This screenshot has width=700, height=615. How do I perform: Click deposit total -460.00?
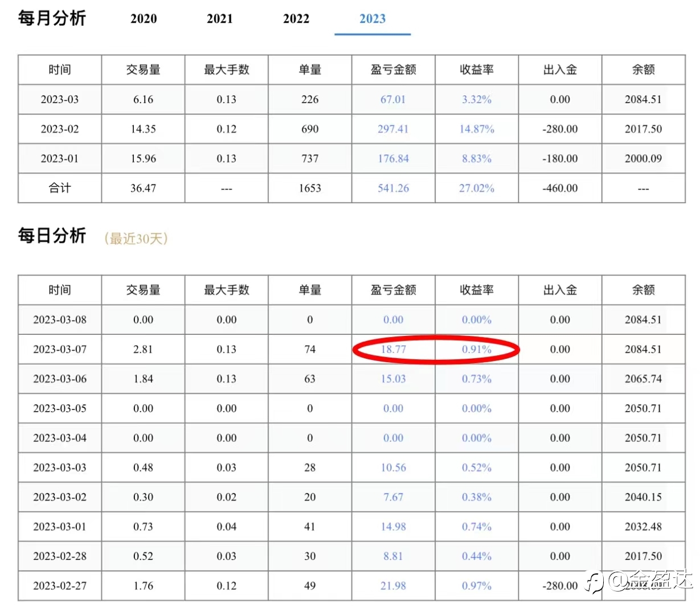560,188
